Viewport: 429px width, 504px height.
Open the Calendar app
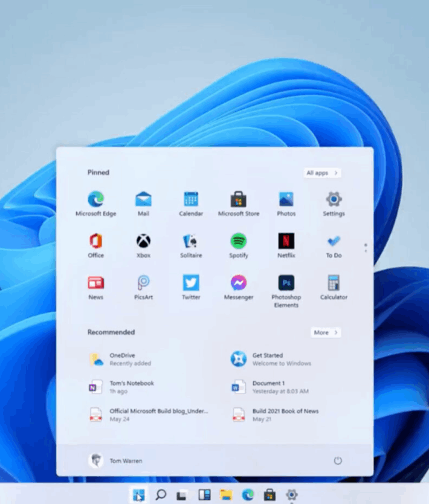pyautogui.click(x=191, y=204)
